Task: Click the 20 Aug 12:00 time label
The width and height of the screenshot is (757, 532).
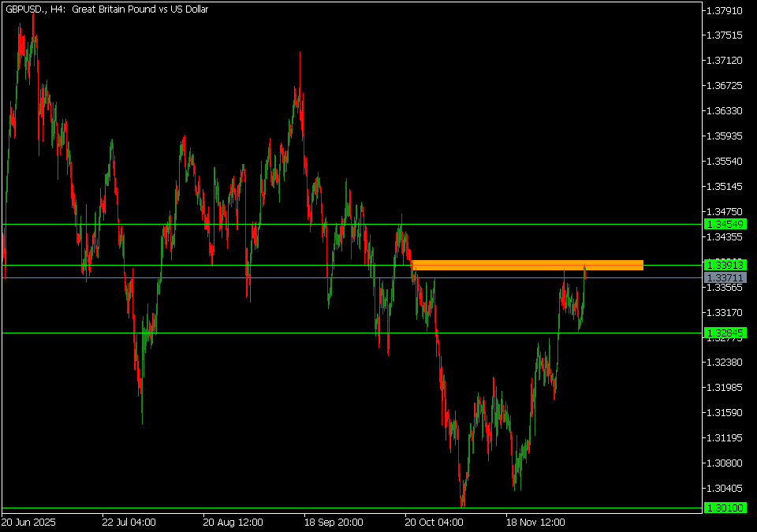Action: 231,522
